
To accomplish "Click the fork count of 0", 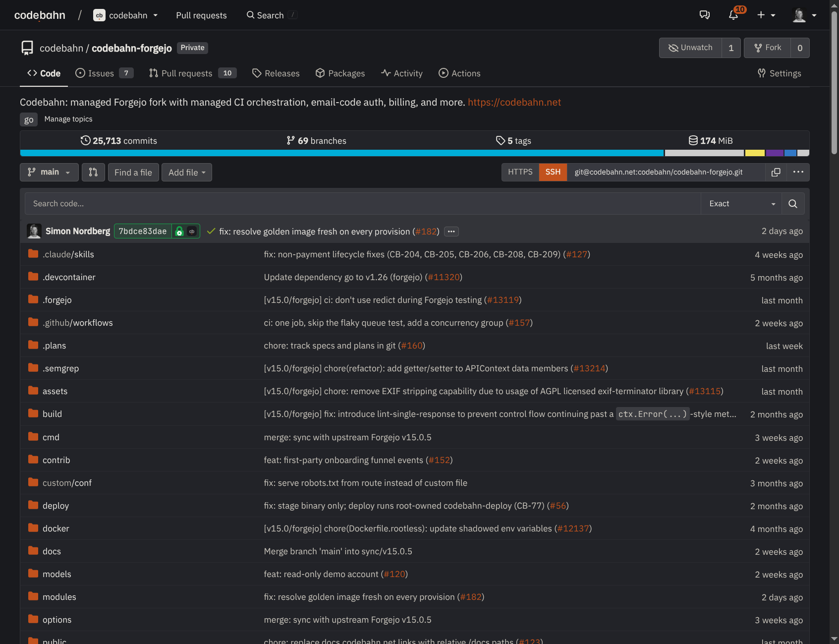I will [800, 48].
